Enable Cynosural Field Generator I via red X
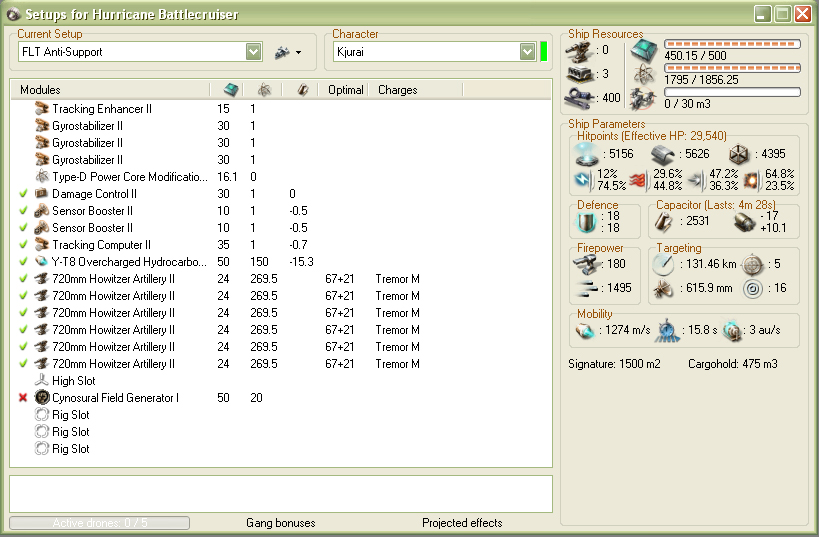Image resolution: width=819 pixels, height=537 pixels. (x=23, y=398)
